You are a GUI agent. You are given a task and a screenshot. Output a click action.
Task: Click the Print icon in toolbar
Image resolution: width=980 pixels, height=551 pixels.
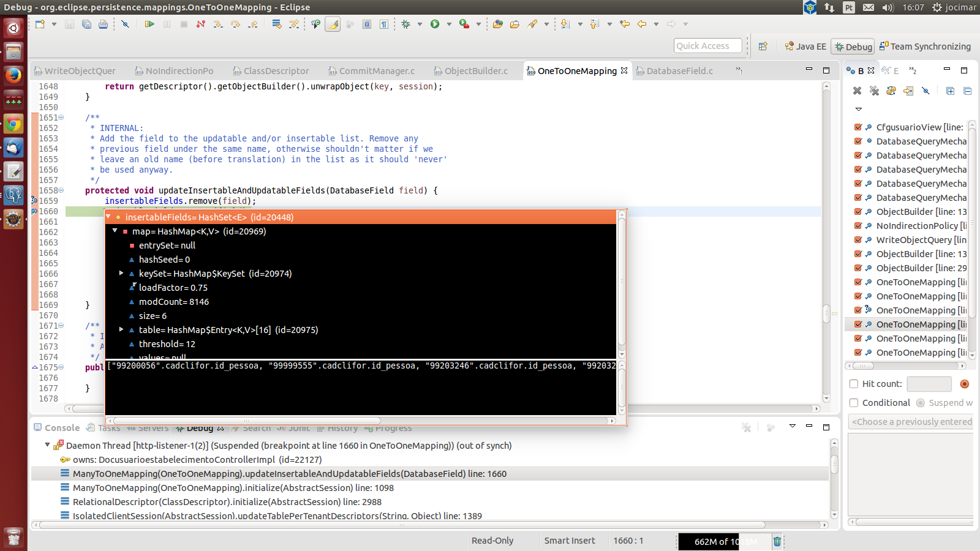pyautogui.click(x=103, y=24)
